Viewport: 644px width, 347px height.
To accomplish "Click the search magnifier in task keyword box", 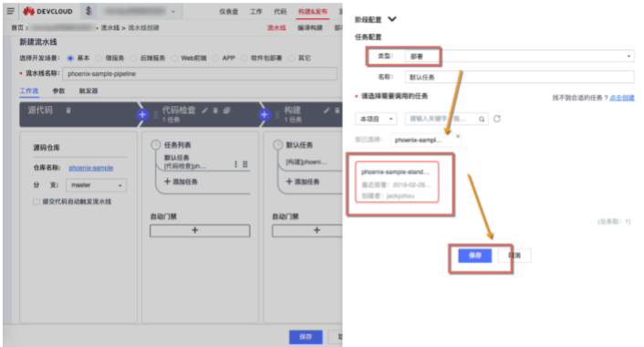I will (x=482, y=119).
